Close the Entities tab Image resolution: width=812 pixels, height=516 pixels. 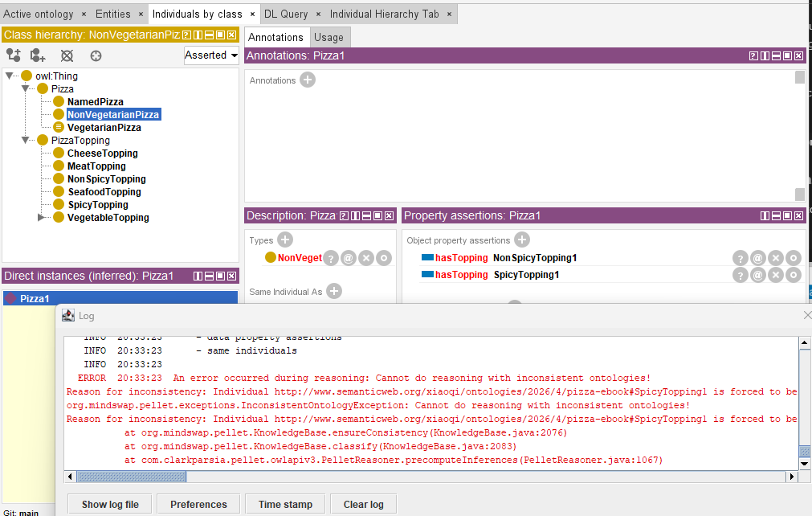point(141,14)
